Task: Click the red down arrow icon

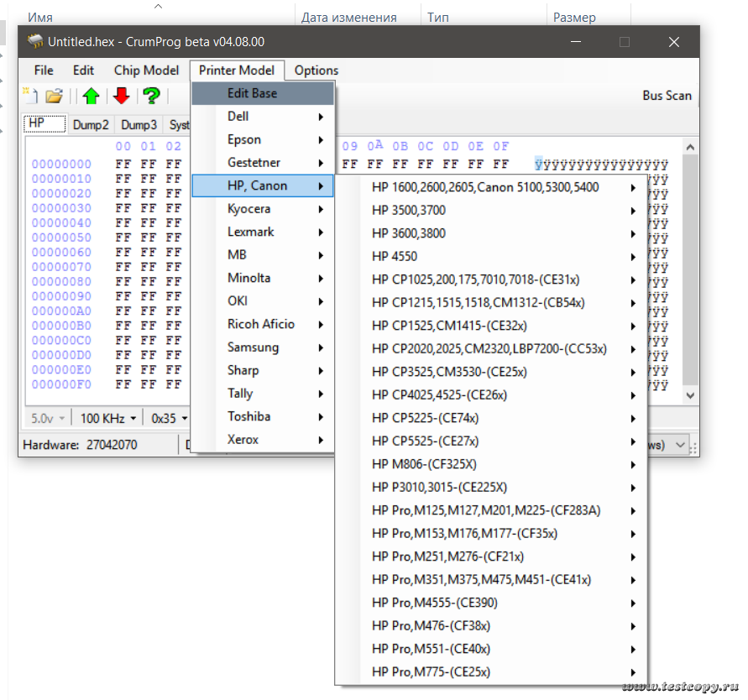Action: tap(121, 96)
